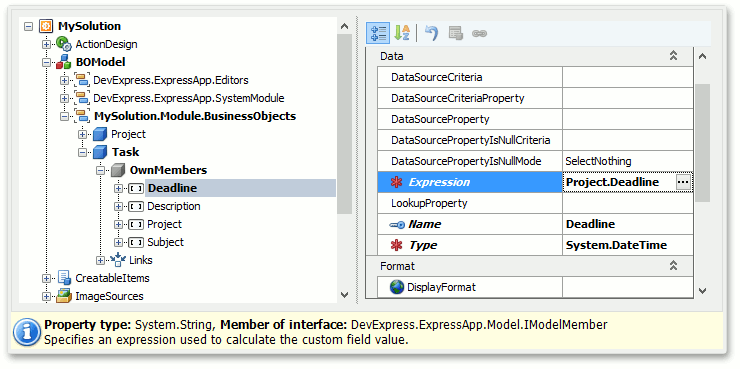Collapse the Data category chevron
Image resolution: width=740 pixels, height=369 pixels.
coord(673,56)
